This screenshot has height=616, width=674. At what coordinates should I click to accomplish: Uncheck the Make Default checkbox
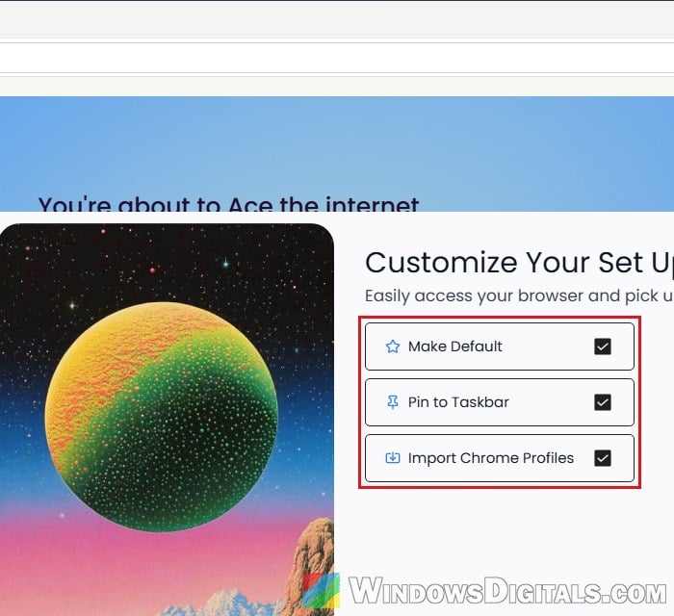[x=602, y=346]
